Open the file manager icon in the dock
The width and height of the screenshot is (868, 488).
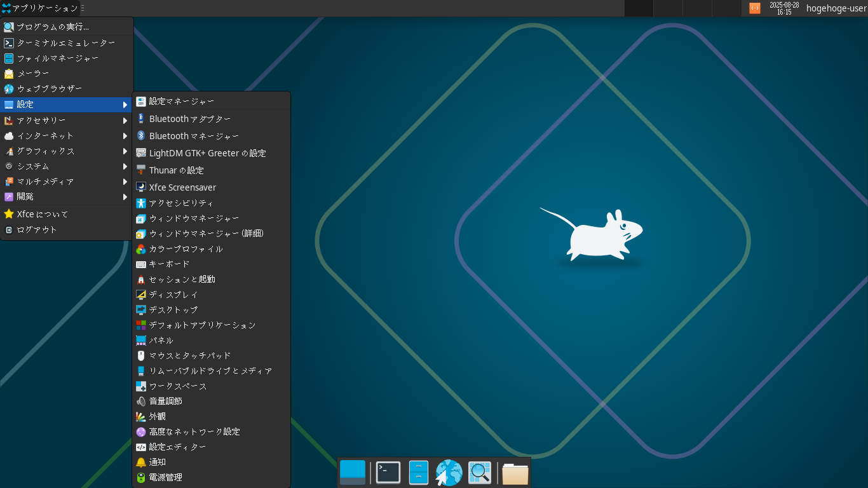418,472
